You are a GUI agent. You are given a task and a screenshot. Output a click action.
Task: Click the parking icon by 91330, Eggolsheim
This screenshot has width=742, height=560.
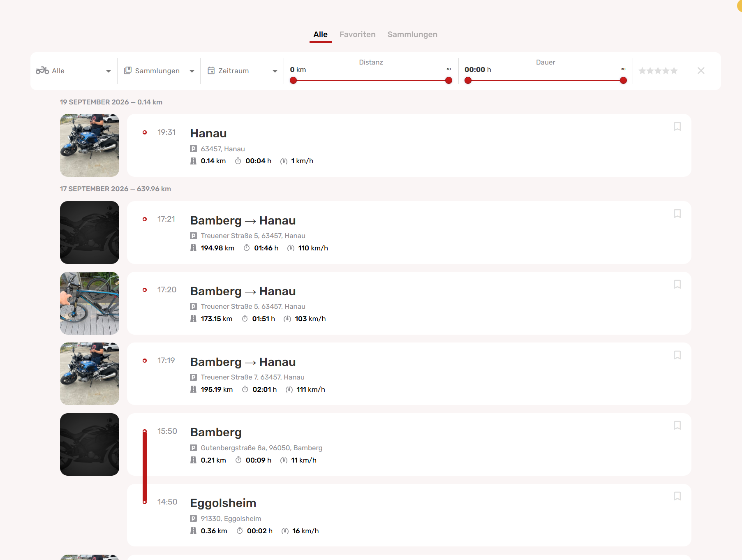(x=193, y=518)
